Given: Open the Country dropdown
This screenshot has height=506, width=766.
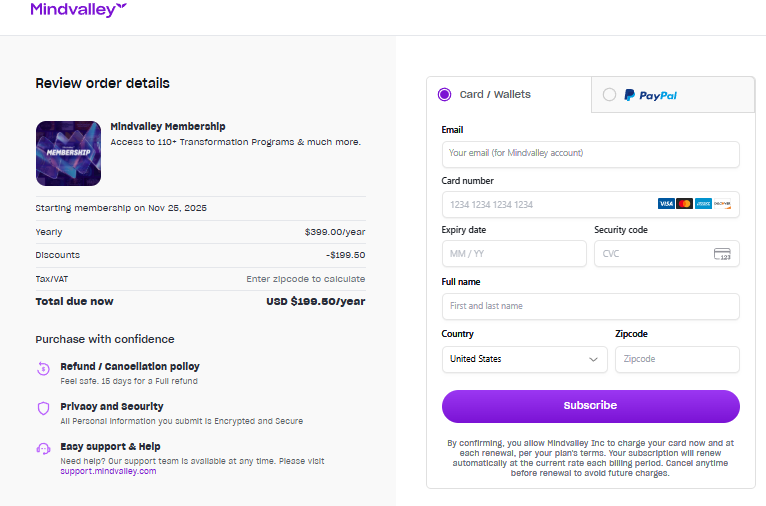Looking at the screenshot, I should [524, 359].
